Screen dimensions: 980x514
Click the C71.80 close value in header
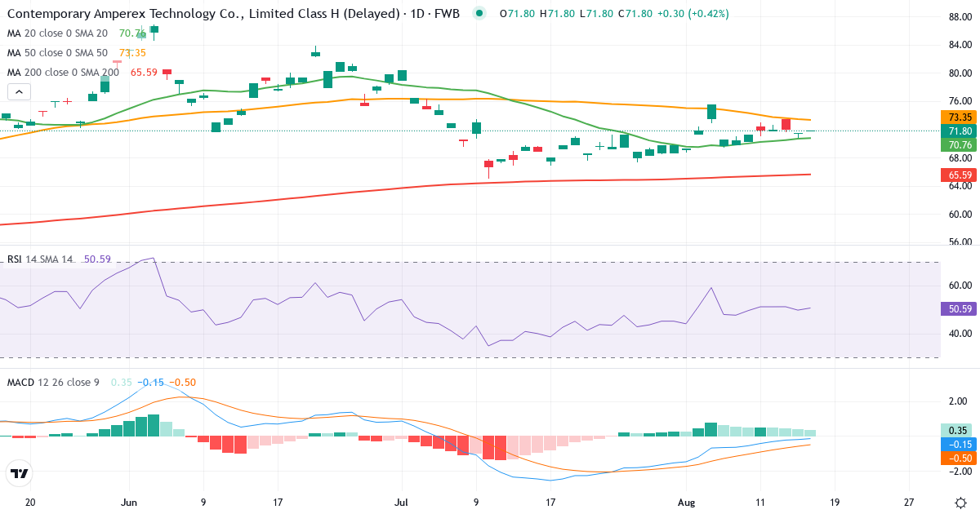pyautogui.click(x=635, y=14)
